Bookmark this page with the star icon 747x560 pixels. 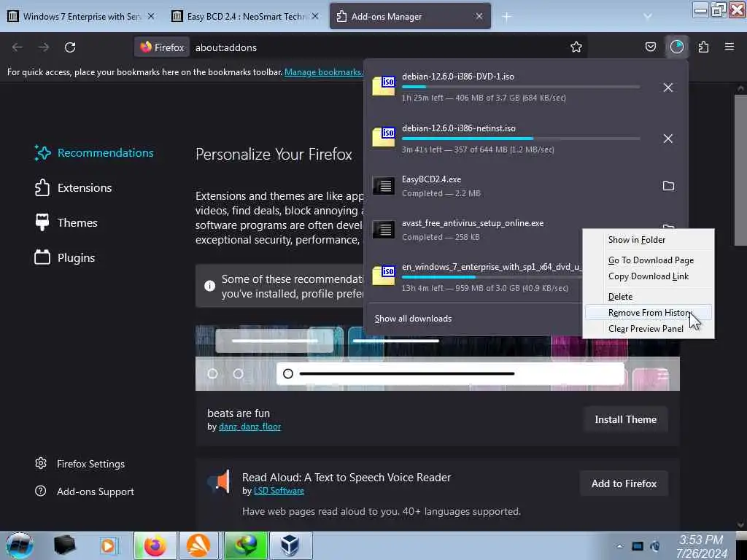[x=576, y=47]
